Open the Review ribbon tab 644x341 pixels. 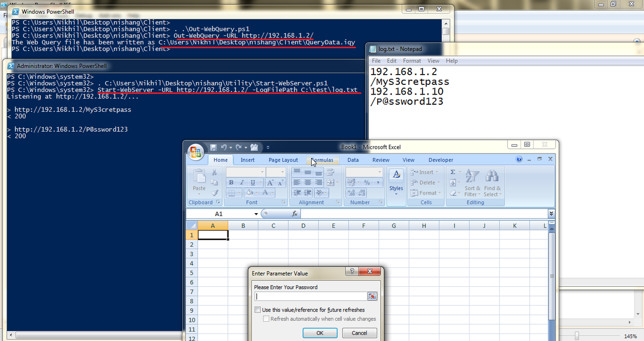pos(381,160)
